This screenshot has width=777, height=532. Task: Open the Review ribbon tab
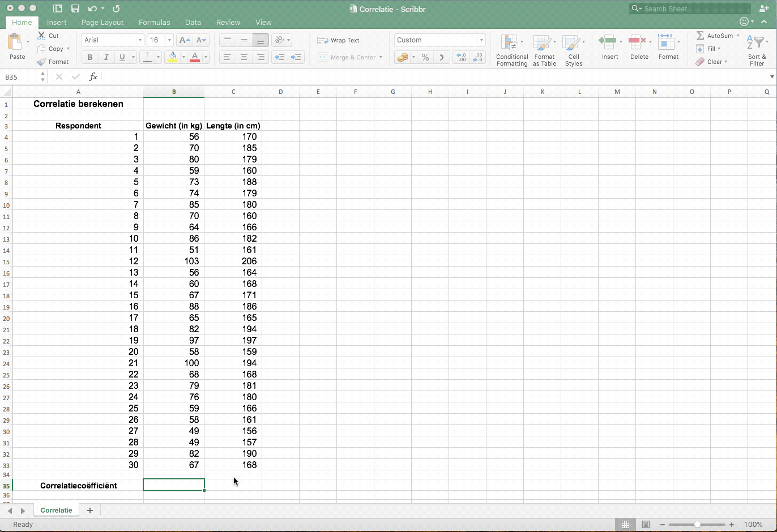coord(228,22)
